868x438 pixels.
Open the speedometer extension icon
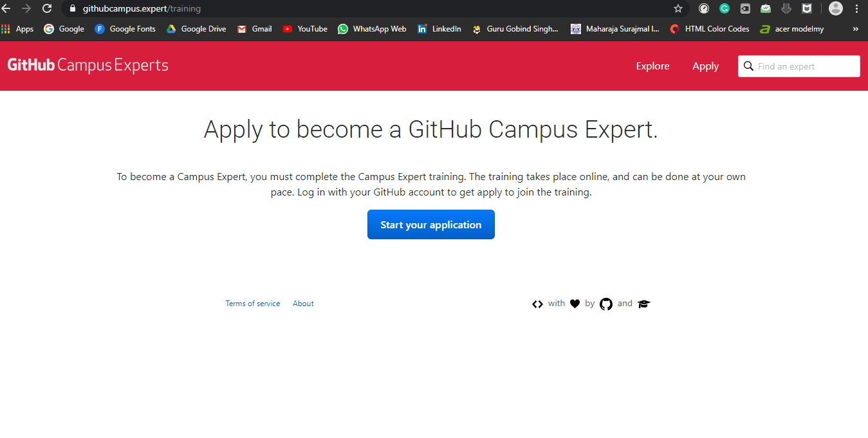point(704,8)
